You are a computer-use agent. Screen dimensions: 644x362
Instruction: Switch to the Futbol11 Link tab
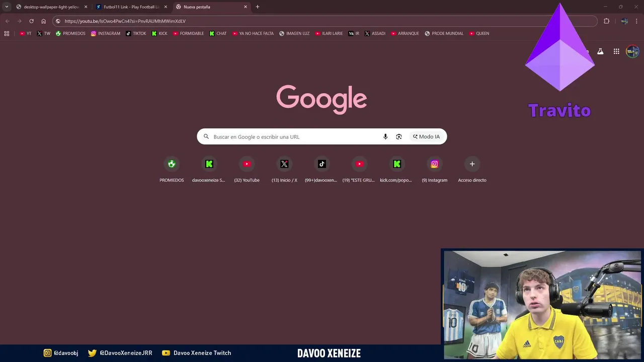(x=131, y=7)
